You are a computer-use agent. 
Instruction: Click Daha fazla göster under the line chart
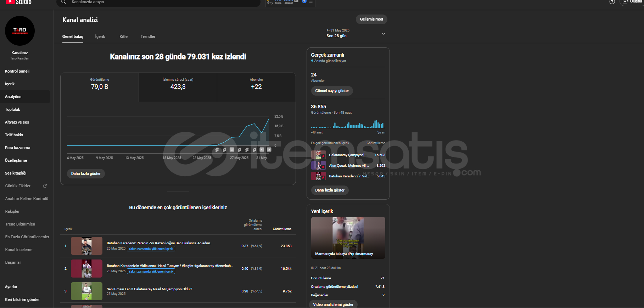click(86, 173)
